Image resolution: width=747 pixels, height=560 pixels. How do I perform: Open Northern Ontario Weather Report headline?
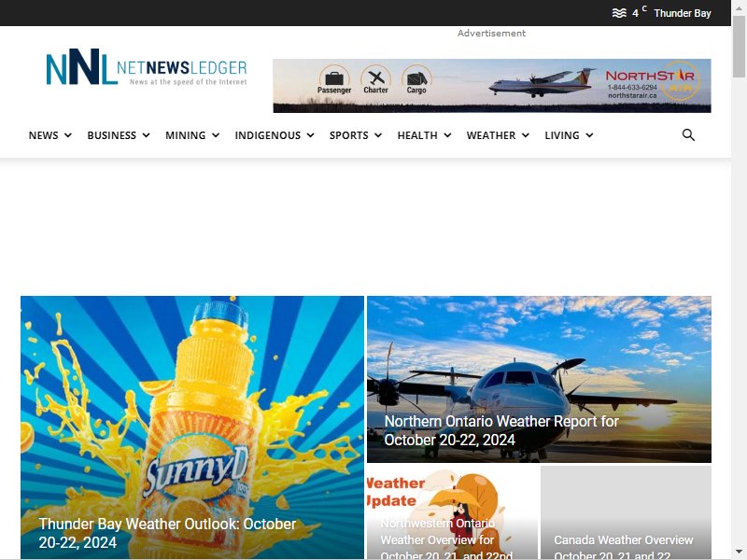tap(501, 430)
